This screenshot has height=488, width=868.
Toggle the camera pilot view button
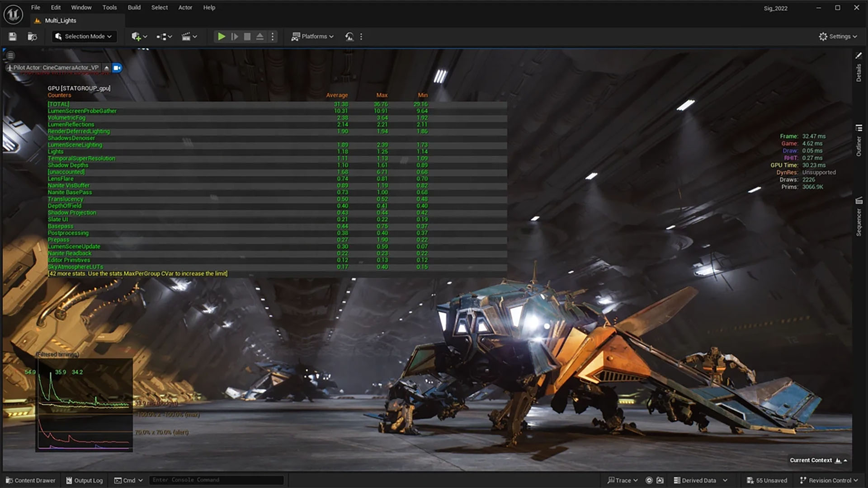coord(117,68)
